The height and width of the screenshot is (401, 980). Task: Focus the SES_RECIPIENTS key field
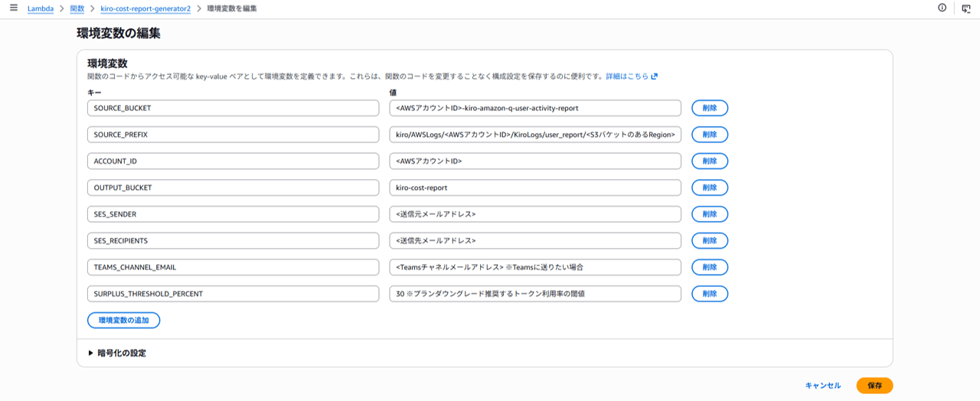(234, 241)
